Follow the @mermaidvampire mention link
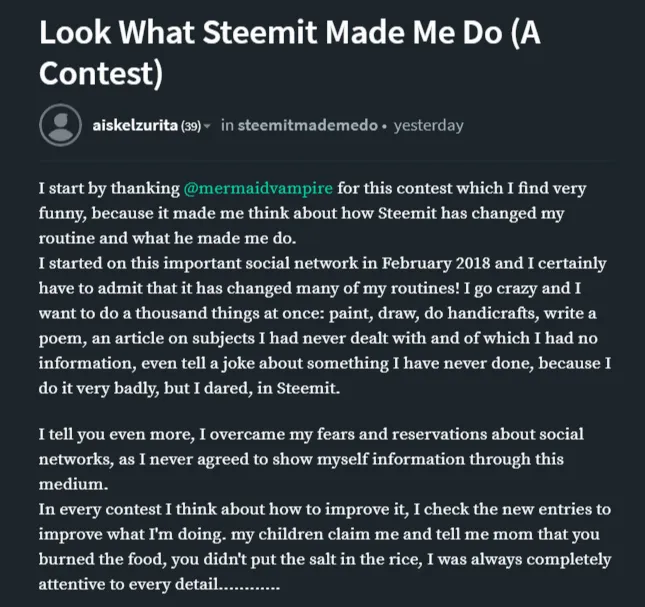The image size is (645, 607). [258, 188]
